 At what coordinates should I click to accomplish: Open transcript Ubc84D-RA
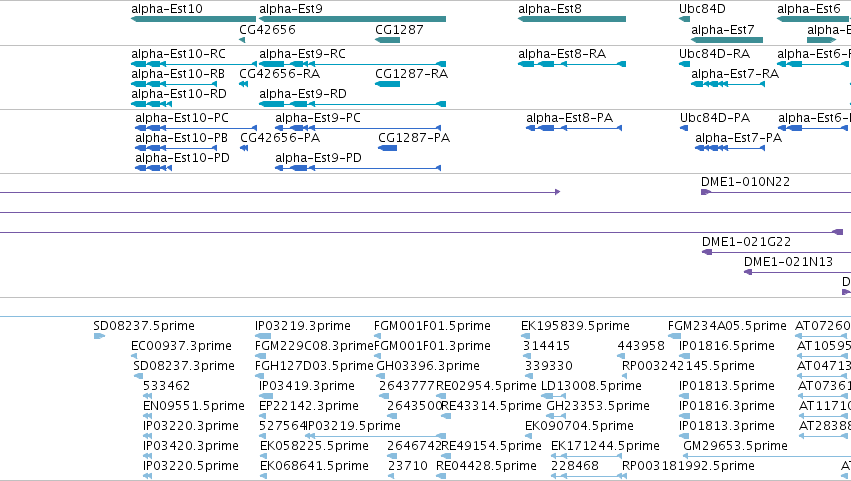click(684, 64)
